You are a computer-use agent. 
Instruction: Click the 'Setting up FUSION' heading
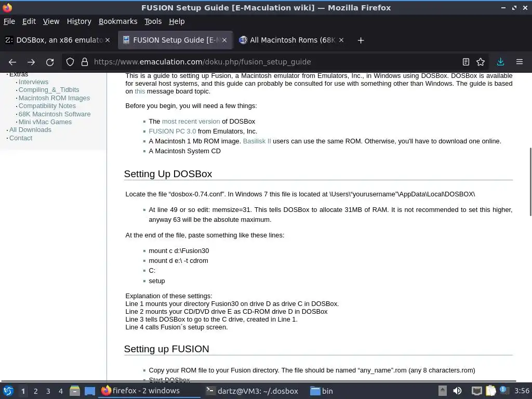click(167, 349)
